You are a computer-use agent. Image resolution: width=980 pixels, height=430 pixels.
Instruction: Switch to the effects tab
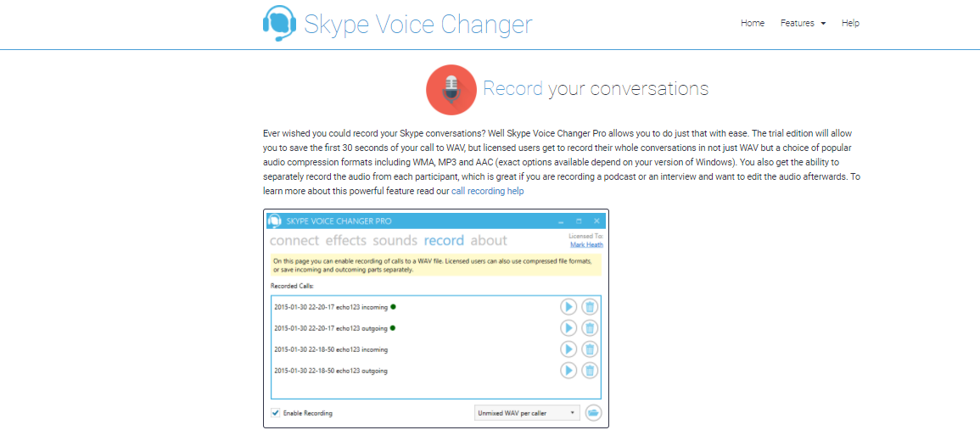point(347,241)
